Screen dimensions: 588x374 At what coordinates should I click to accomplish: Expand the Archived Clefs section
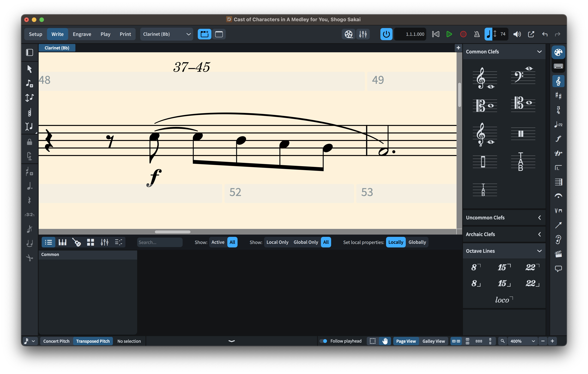click(x=539, y=234)
